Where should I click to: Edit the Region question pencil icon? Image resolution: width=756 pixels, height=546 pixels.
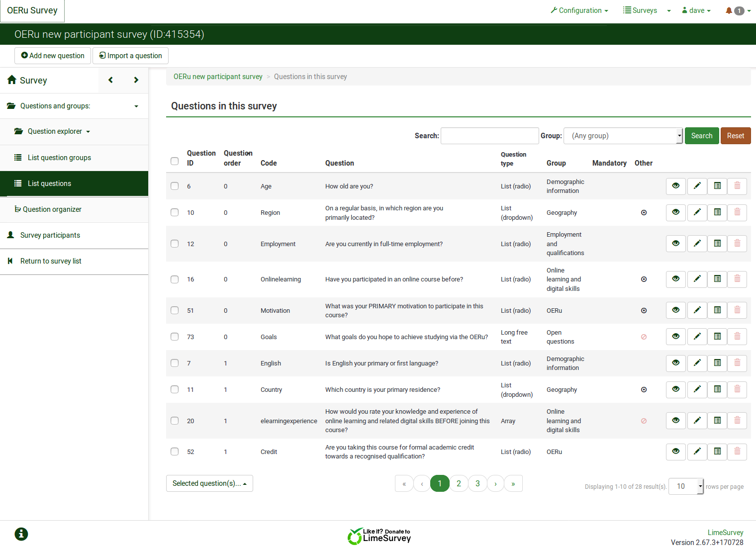pyautogui.click(x=697, y=212)
